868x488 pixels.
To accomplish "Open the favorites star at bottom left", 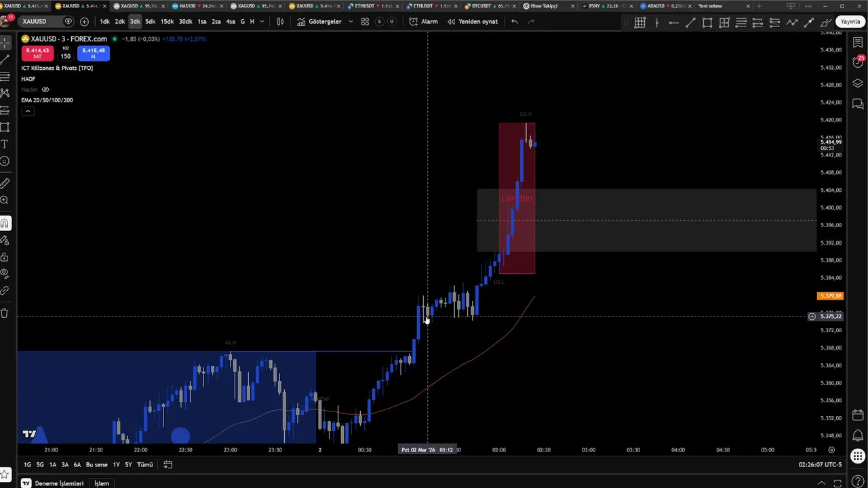I will click(5, 474).
